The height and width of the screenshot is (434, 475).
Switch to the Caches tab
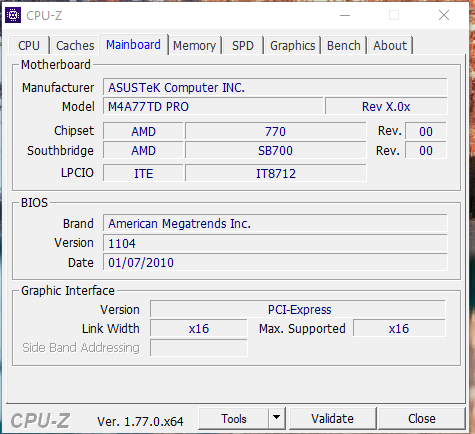(x=75, y=45)
